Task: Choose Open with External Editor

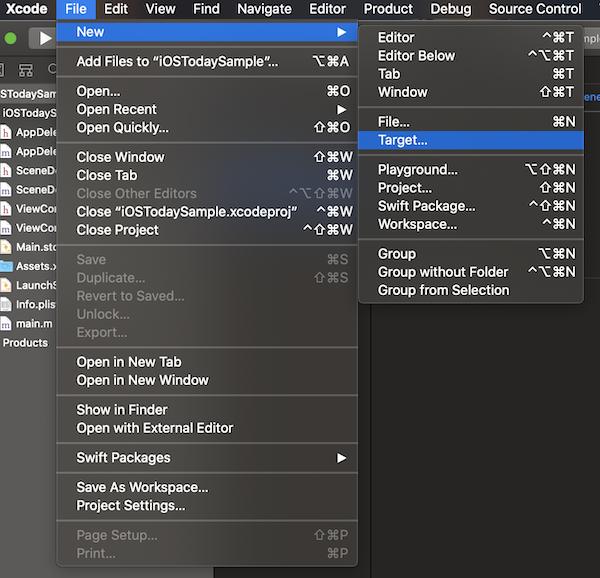Action: pyautogui.click(x=207, y=428)
